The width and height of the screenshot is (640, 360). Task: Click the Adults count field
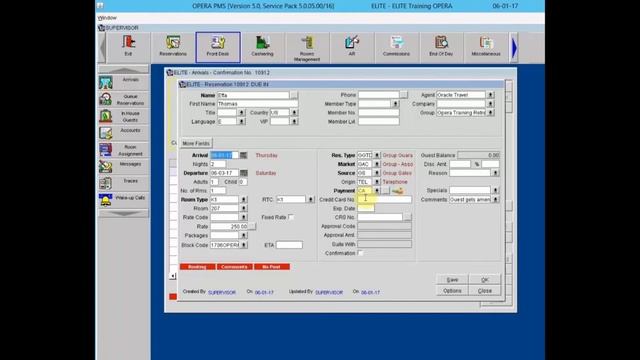pyautogui.click(x=214, y=182)
